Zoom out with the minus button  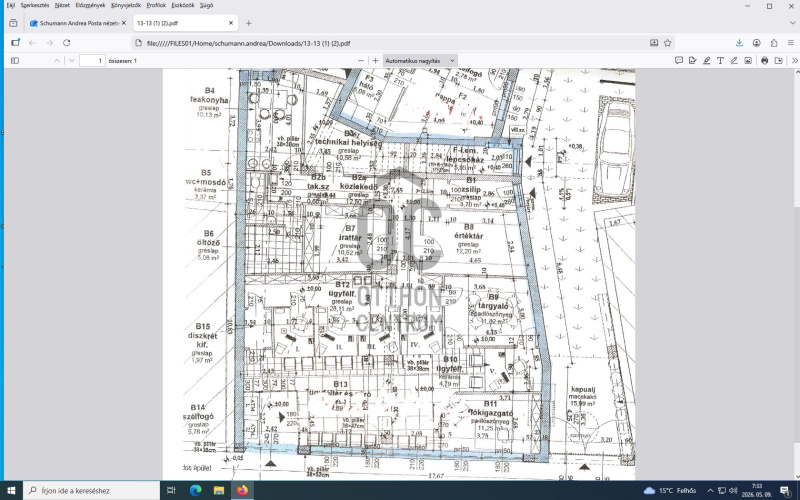(361, 61)
